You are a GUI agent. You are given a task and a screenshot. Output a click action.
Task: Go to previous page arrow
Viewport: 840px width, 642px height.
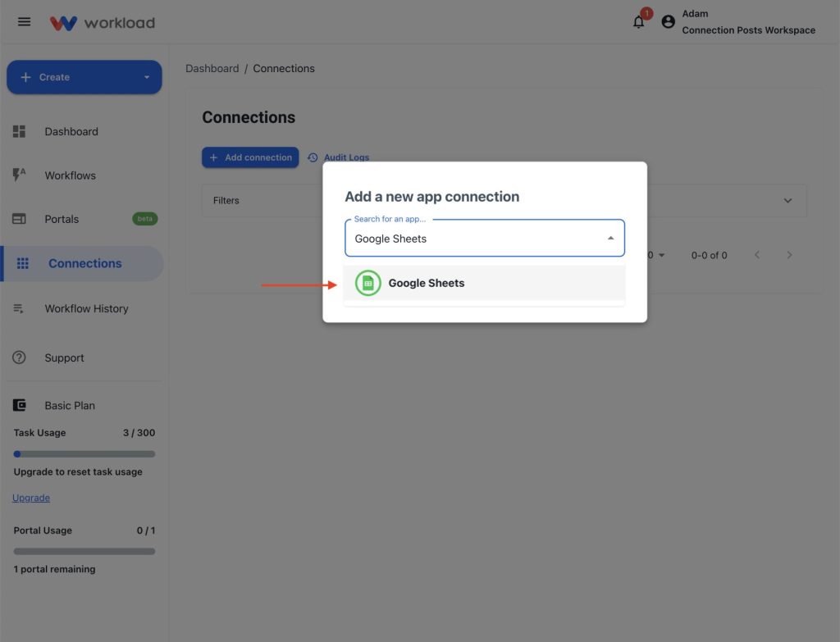(757, 255)
